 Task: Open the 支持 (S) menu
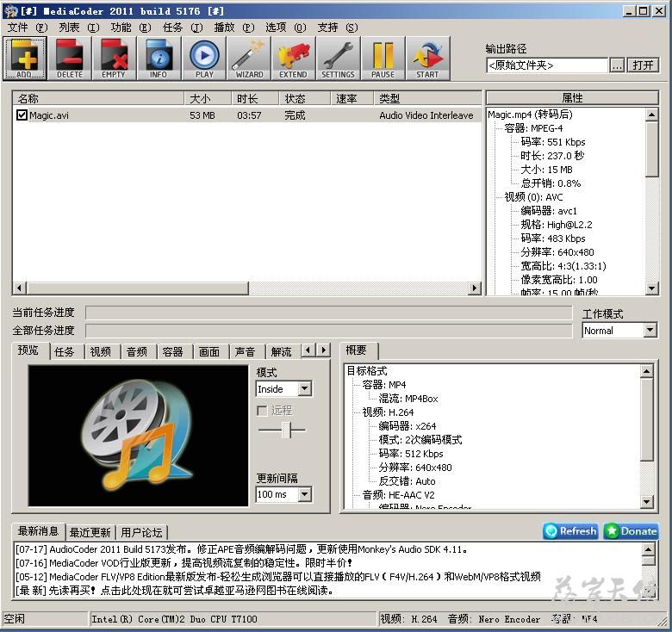coord(337,28)
